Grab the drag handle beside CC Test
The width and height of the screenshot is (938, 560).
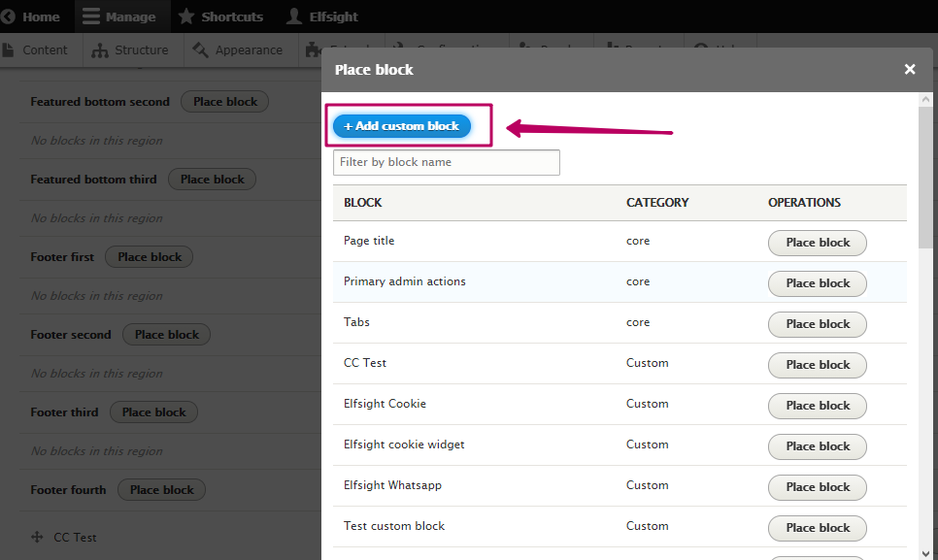pos(37,538)
